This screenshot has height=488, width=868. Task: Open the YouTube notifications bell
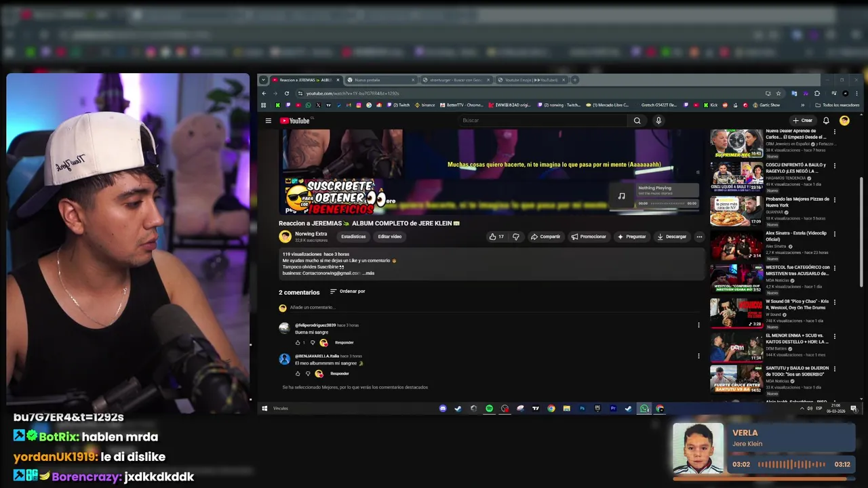pos(826,121)
